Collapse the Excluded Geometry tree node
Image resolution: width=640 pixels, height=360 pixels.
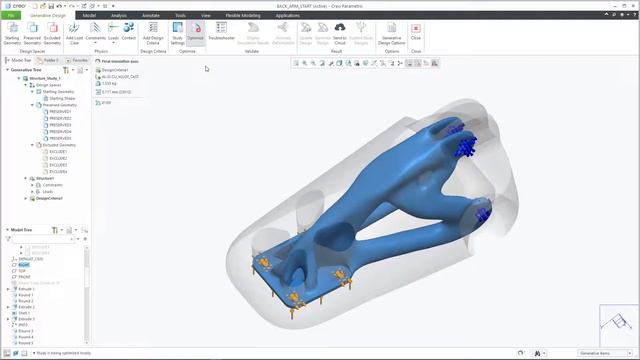point(32,145)
